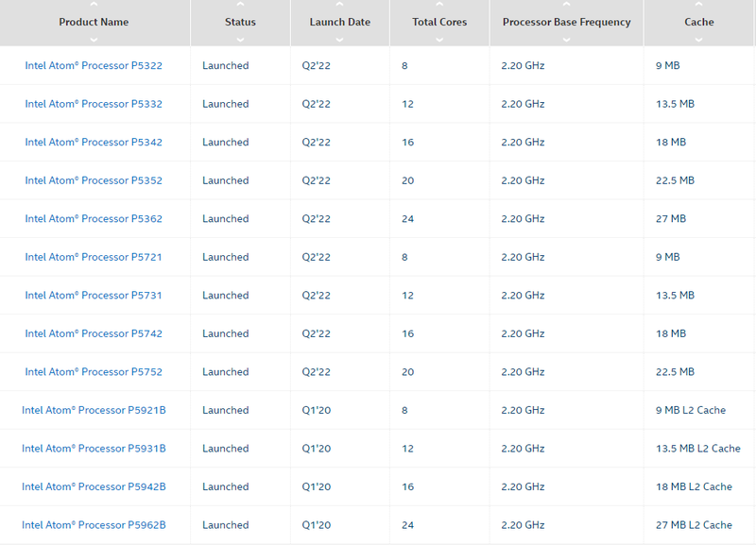Click down arrow under Processor Base Frequency
Image resolution: width=756 pixels, height=545 pixels.
coord(566,40)
